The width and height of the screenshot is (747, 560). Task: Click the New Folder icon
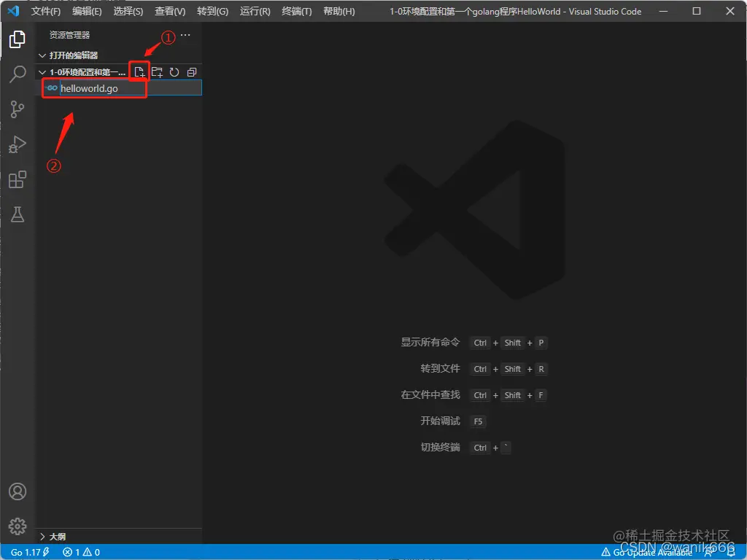[157, 72]
